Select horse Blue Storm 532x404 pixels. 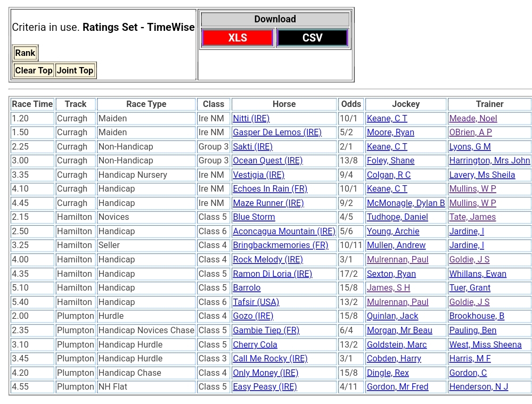(253, 217)
